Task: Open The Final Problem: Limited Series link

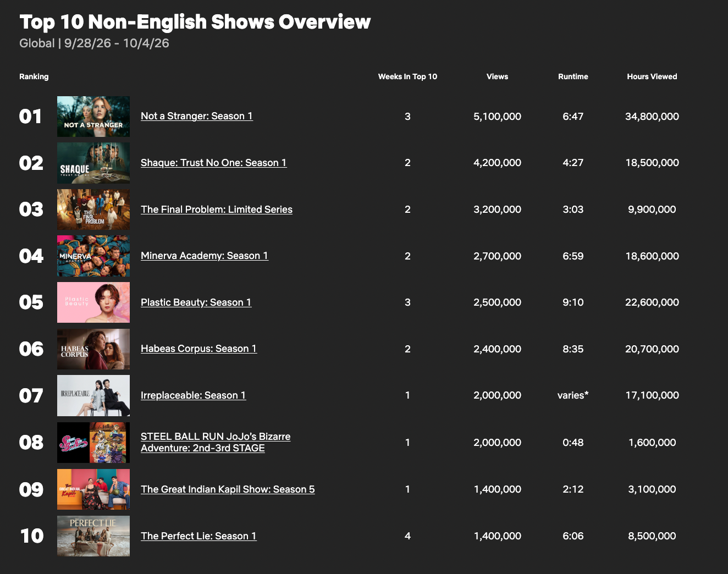Action: tap(217, 209)
